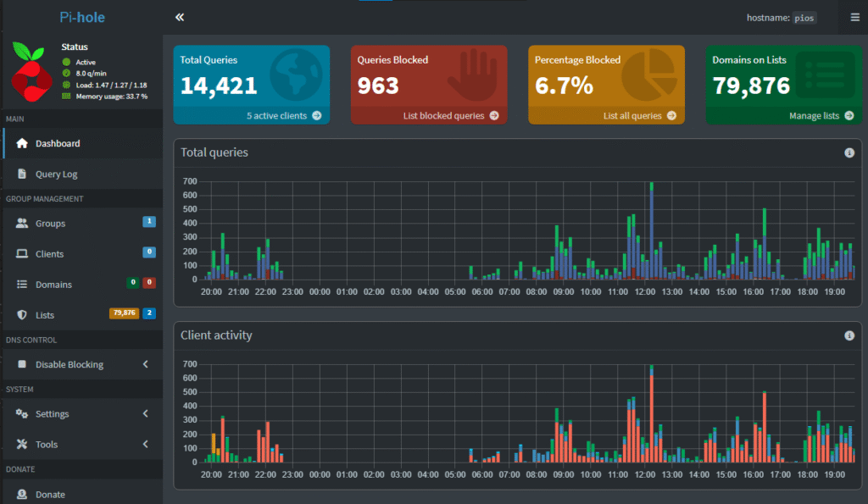Viewport: 868px width, 504px height.
Task: Open the Query Log page
Action: click(x=56, y=174)
